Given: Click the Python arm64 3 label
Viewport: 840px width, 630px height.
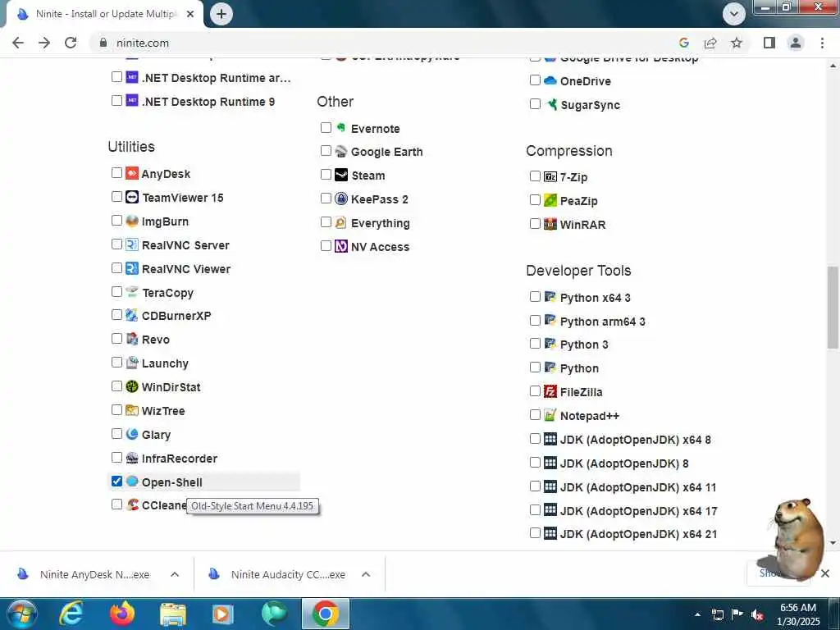Looking at the screenshot, I should click(603, 322).
